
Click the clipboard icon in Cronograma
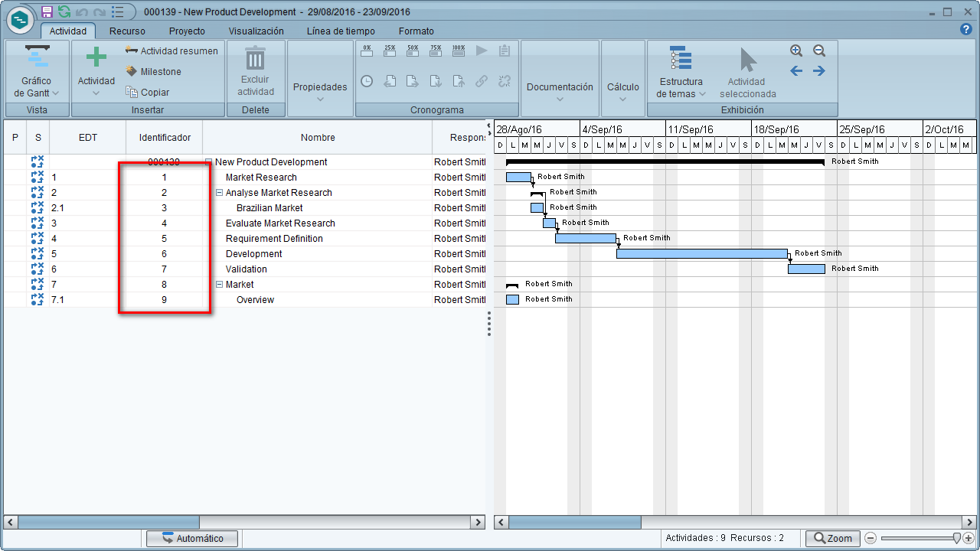pos(505,51)
